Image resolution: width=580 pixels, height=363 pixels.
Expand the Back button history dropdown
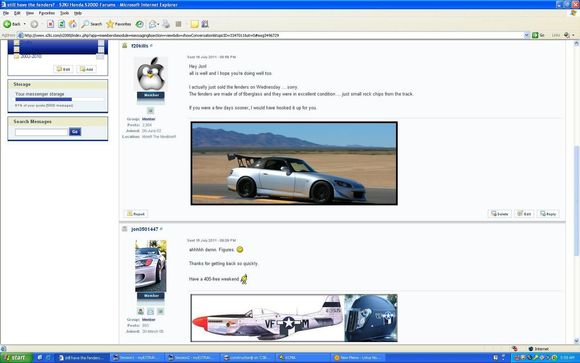tap(25, 24)
